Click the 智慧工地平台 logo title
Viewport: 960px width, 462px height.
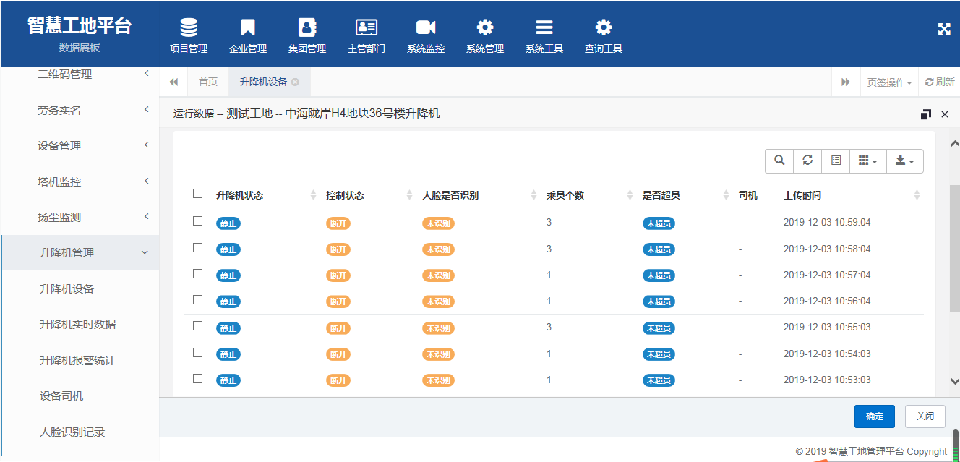pos(80,26)
